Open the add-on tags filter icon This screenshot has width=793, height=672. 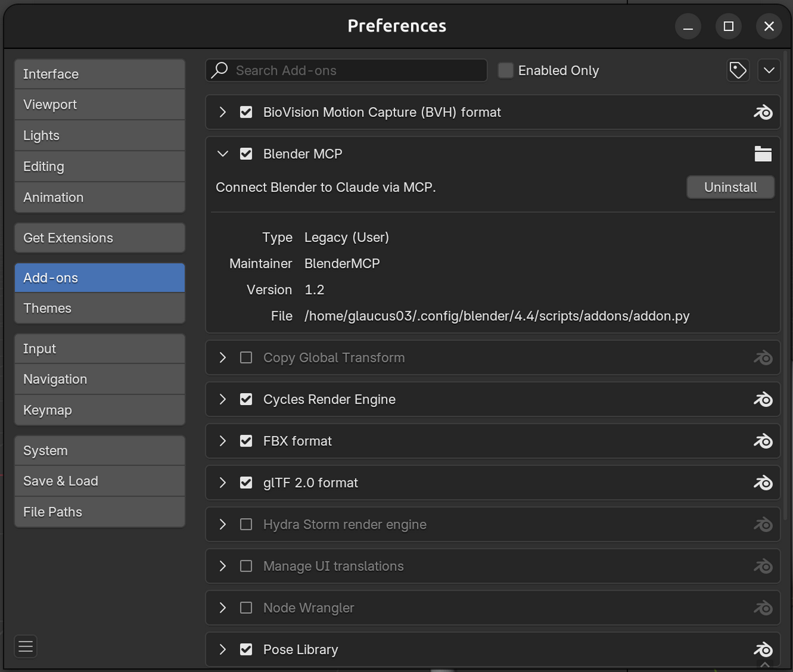[x=738, y=70]
